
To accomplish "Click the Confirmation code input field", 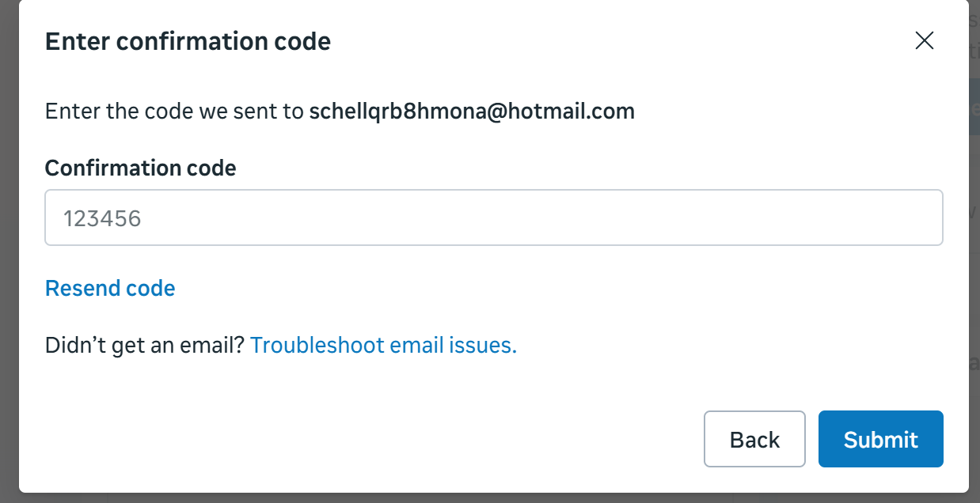I will click(x=493, y=217).
